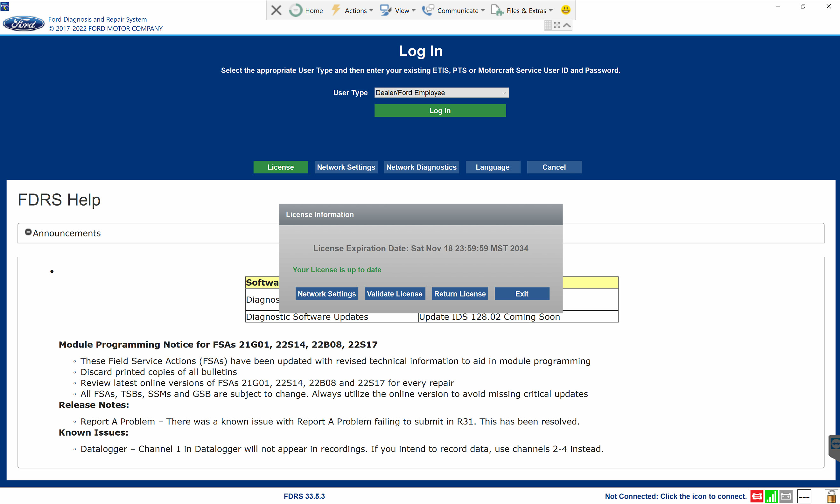Viewport: 840px width, 504px height.
Task: Click the 'Module Programming Notice' heading
Action: pyautogui.click(x=218, y=344)
